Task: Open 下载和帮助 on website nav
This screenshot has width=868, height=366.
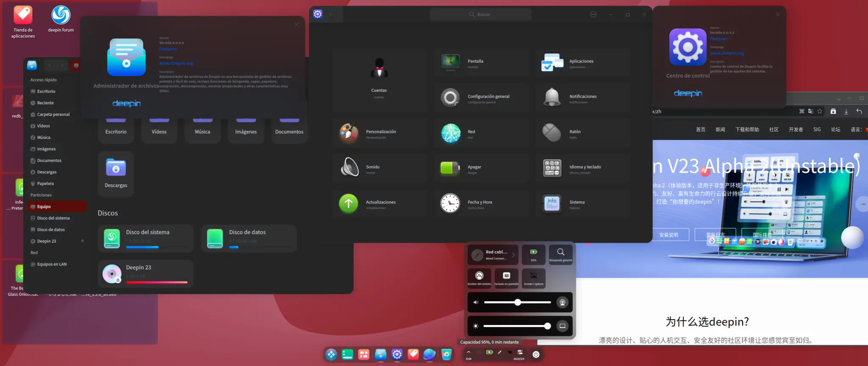Action: pyautogui.click(x=747, y=130)
